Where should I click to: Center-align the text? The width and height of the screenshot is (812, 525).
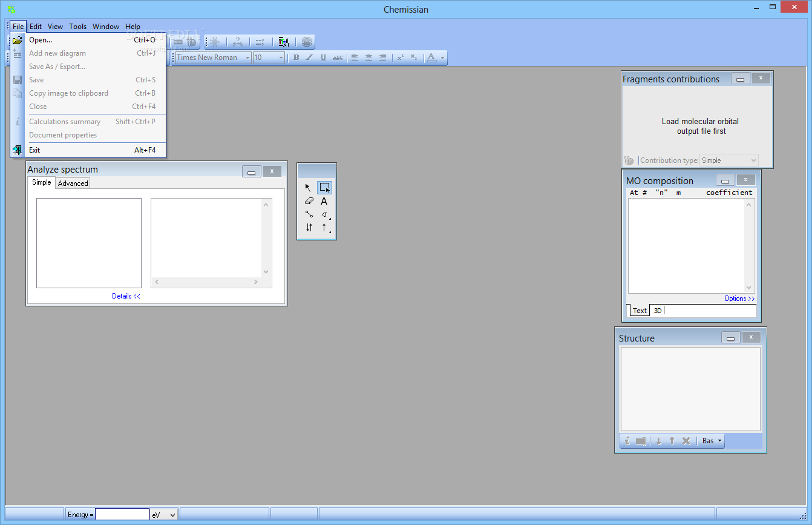368,58
